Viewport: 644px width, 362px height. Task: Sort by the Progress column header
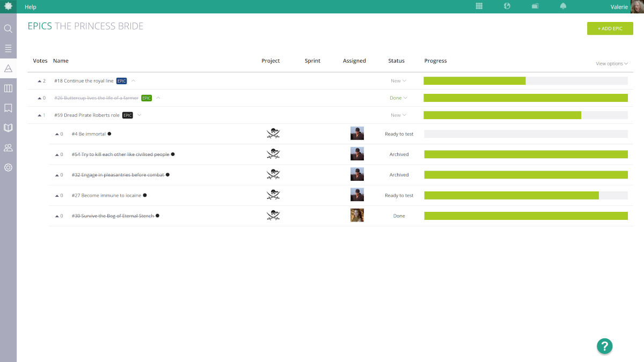click(x=436, y=61)
